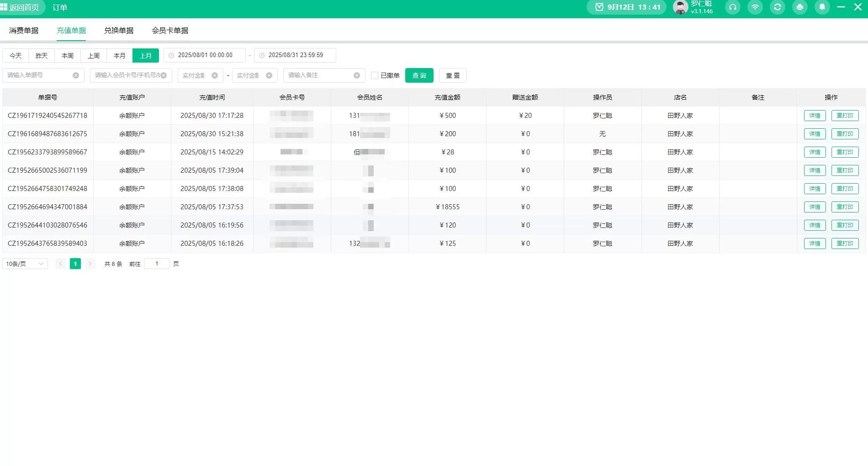Switch to the 会员卡单据 tab
Viewport: 868px width, 466px height.
(x=170, y=31)
